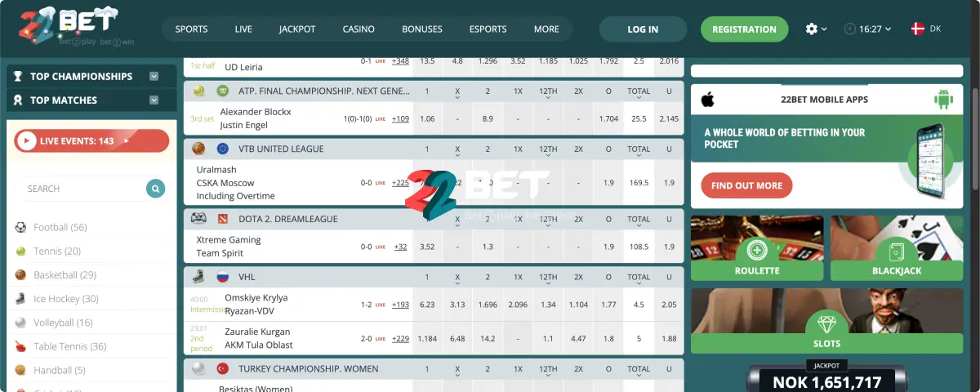Click the Handball icon in sidebar
Viewport: 980px width, 392px height.
click(20, 370)
